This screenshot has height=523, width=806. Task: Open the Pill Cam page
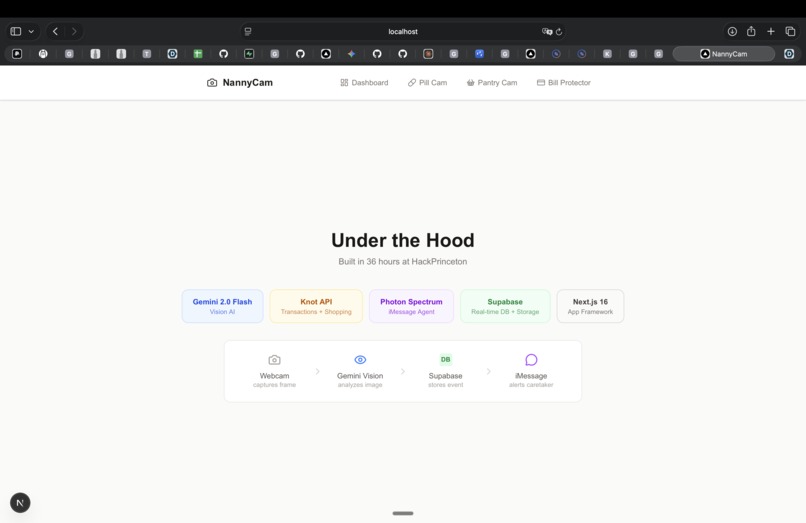pyautogui.click(x=427, y=82)
